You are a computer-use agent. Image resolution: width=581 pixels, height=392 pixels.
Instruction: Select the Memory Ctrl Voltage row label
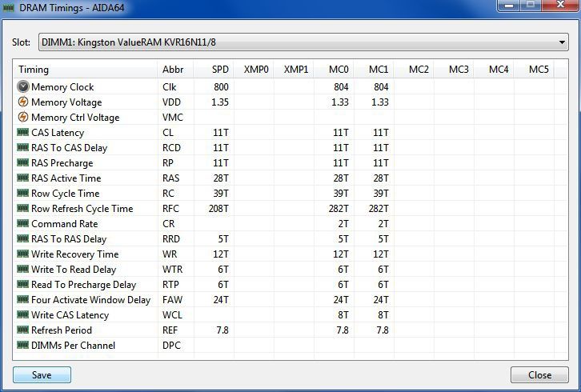(75, 118)
